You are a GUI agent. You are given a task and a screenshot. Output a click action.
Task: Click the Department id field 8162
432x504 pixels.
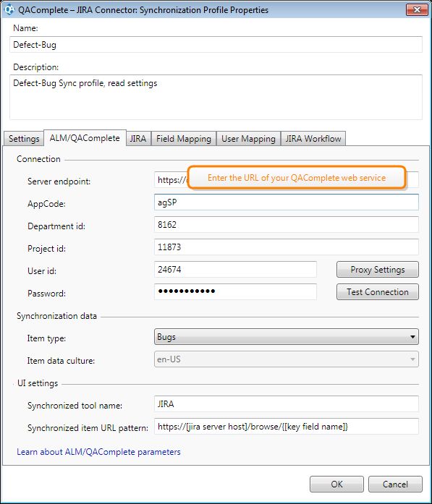(x=287, y=225)
